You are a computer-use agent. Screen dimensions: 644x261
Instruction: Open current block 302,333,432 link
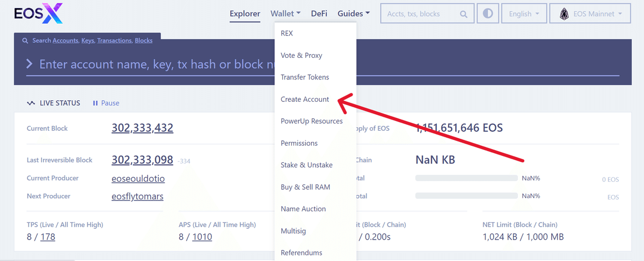[142, 128]
